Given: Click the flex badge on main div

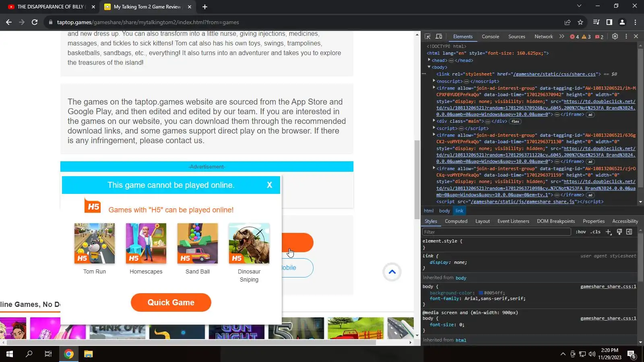Looking at the screenshot, I should pyautogui.click(x=515, y=121).
